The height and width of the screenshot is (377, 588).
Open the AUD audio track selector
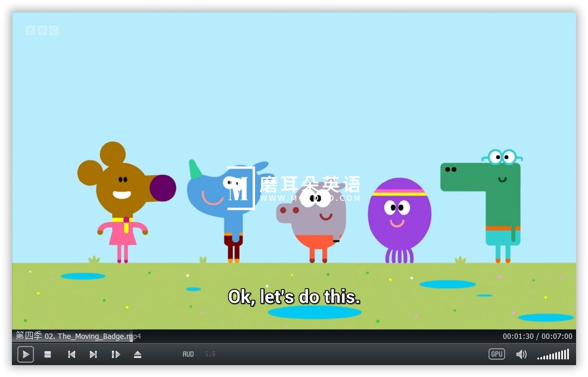tap(188, 354)
